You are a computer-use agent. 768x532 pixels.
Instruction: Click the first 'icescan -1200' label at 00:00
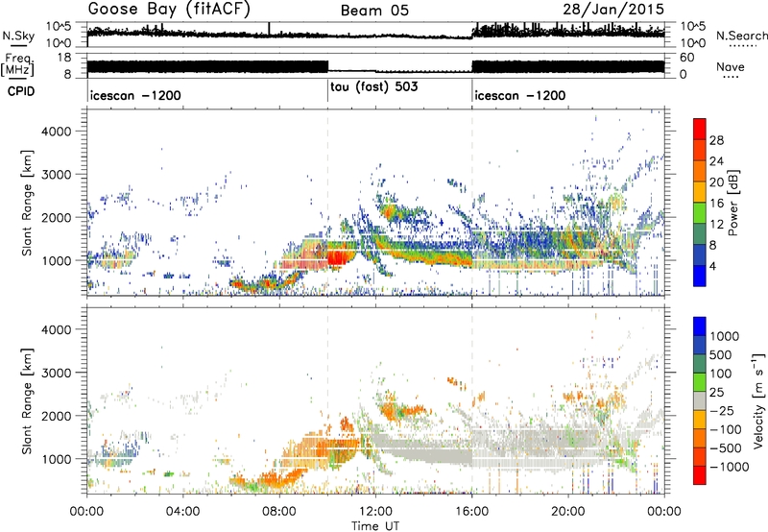(x=135, y=95)
